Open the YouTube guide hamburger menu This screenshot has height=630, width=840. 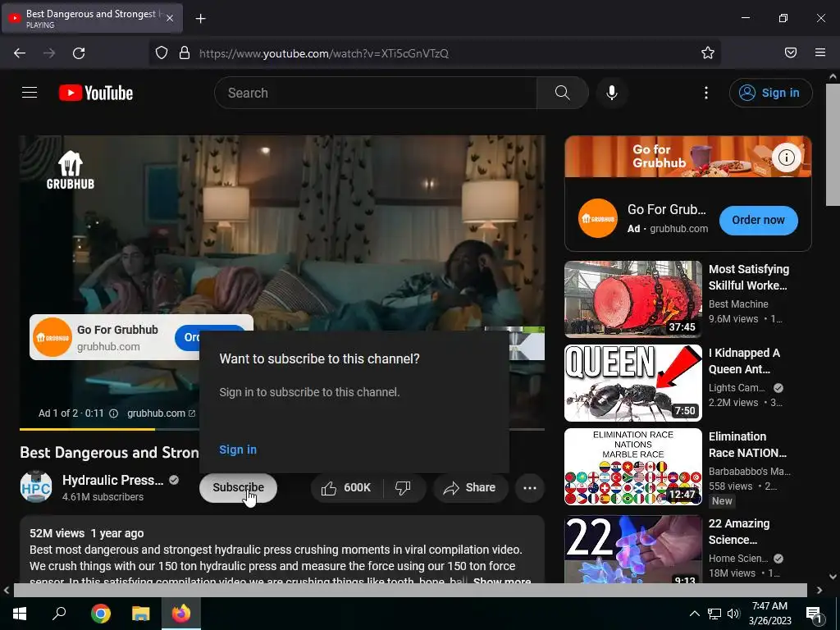[30, 93]
